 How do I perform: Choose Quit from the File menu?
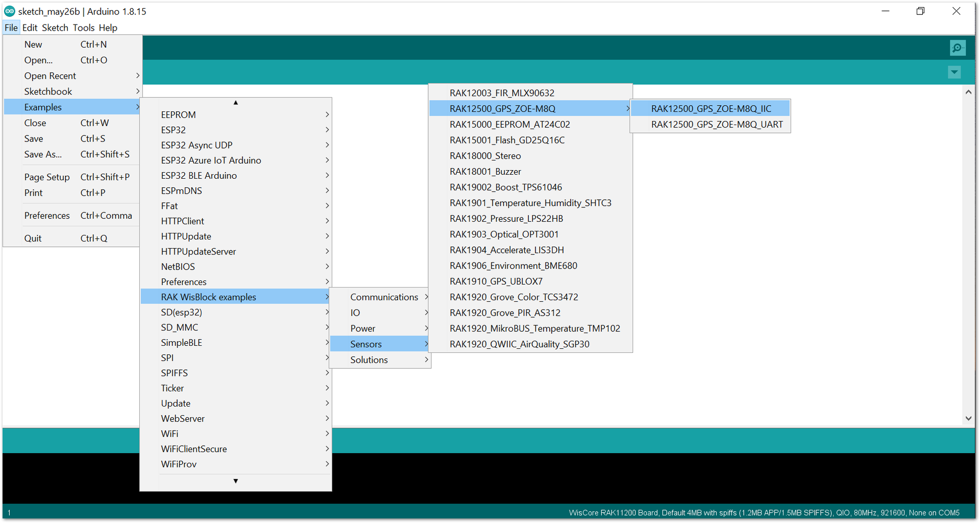click(72, 239)
